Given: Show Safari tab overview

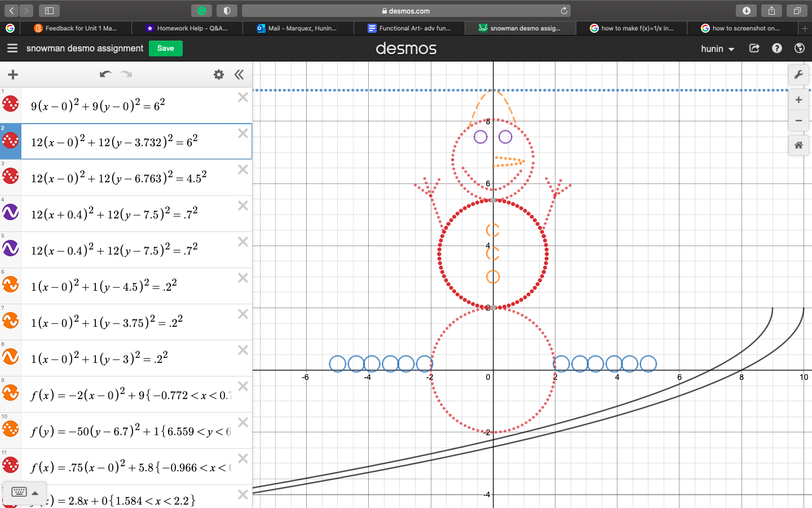Looking at the screenshot, I should tap(797, 11).
